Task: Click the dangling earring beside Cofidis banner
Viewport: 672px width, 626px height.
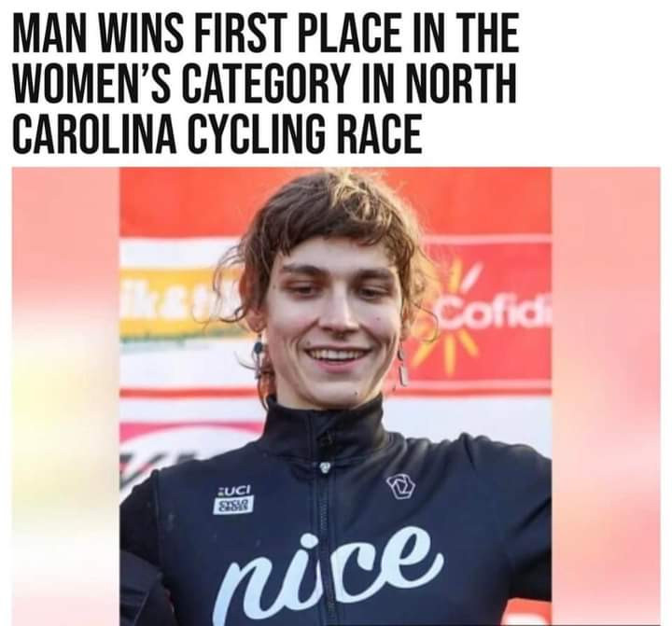Action: point(401,365)
